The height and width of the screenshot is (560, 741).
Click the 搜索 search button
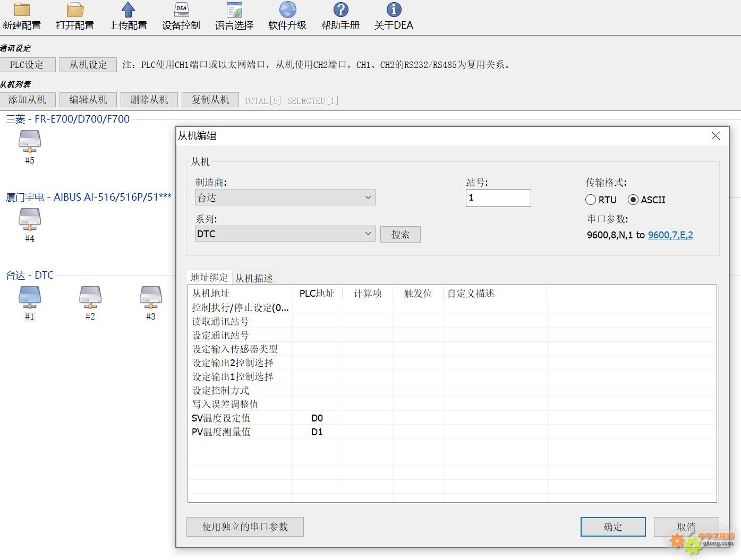coord(401,234)
